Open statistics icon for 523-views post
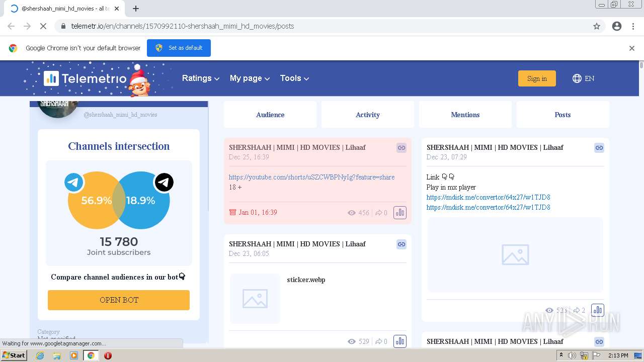 click(x=597, y=310)
